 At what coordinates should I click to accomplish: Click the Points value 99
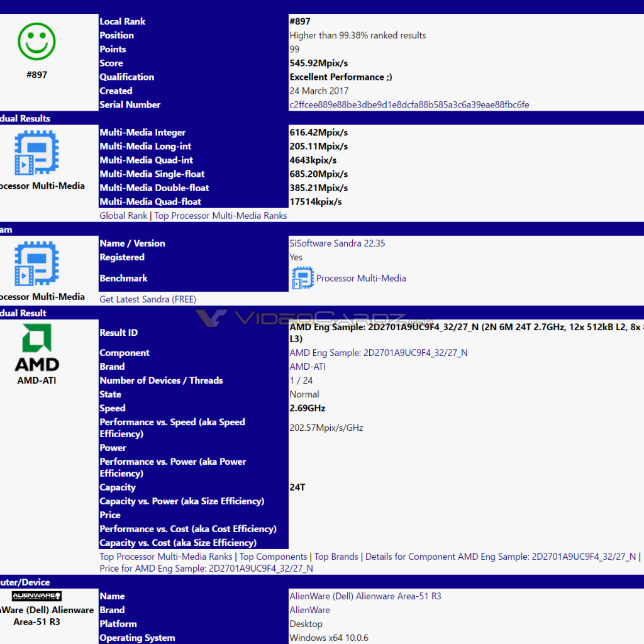(294, 49)
